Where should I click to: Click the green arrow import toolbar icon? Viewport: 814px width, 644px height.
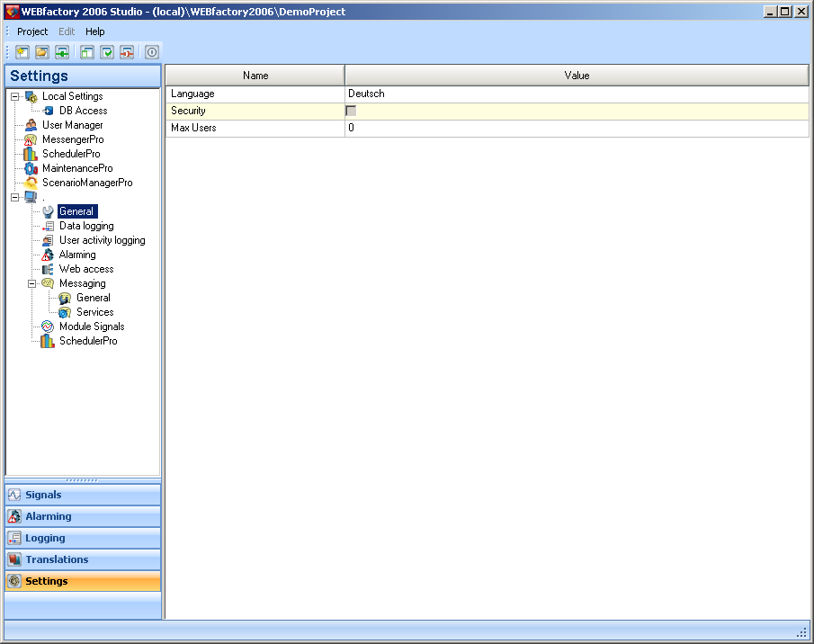[61, 52]
